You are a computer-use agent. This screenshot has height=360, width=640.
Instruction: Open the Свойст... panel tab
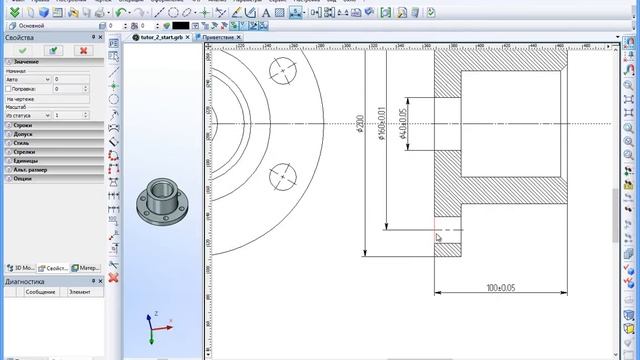[x=53, y=268]
